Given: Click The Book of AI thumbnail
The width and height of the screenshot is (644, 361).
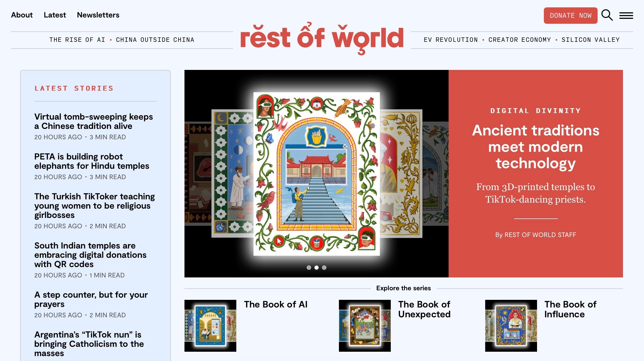Looking at the screenshot, I should [x=210, y=326].
